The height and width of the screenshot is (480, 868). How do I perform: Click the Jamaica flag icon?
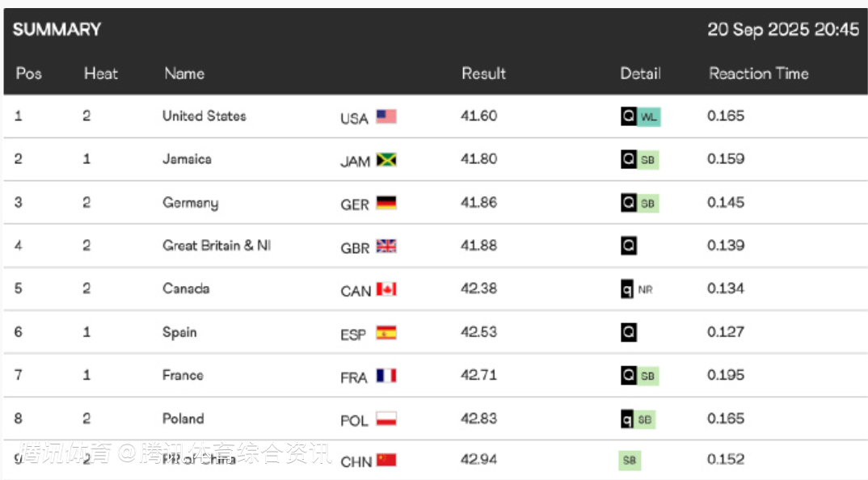(x=386, y=159)
